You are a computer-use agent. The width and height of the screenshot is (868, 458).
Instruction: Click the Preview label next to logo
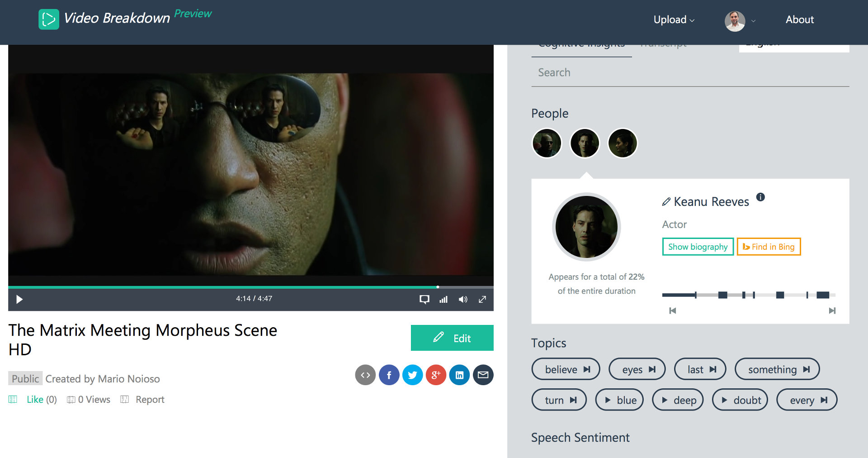coord(193,14)
